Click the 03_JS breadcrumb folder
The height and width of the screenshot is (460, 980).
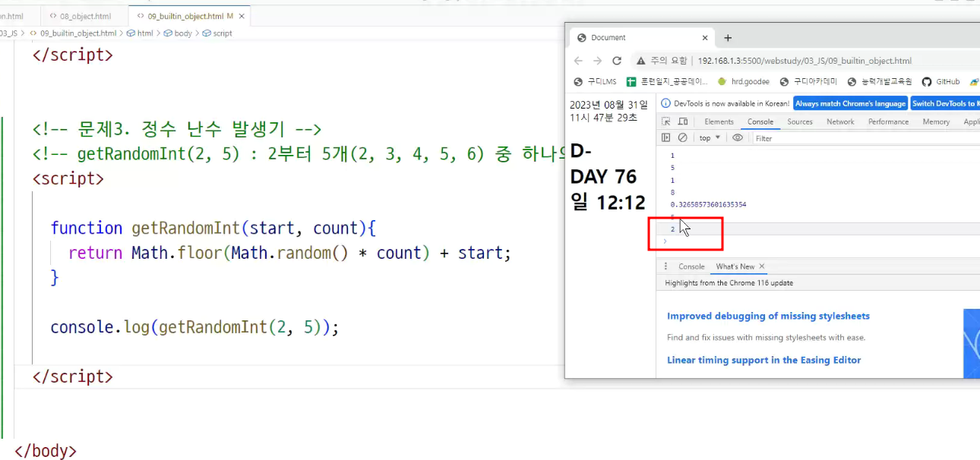point(8,33)
